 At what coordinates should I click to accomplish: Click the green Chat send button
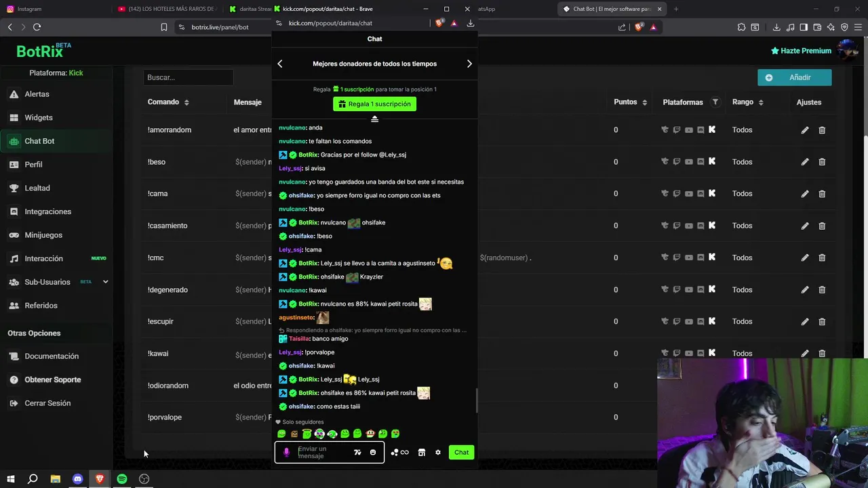(x=461, y=452)
